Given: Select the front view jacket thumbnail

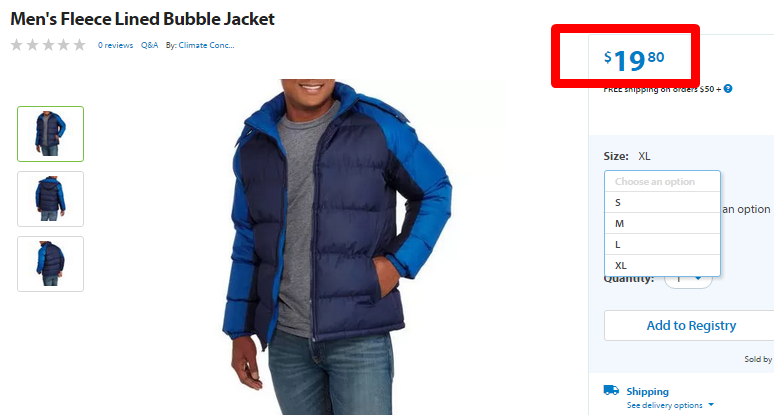Looking at the screenshot, I should 50,134.
